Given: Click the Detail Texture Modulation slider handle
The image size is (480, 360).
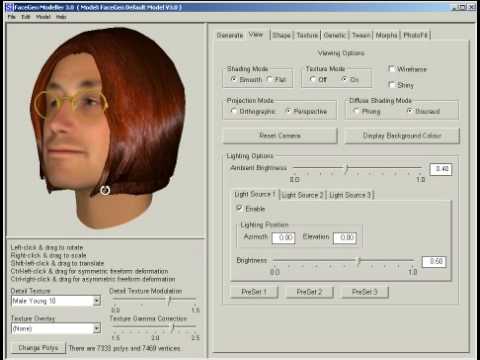Looking at the screenshot, I should 170,300.
